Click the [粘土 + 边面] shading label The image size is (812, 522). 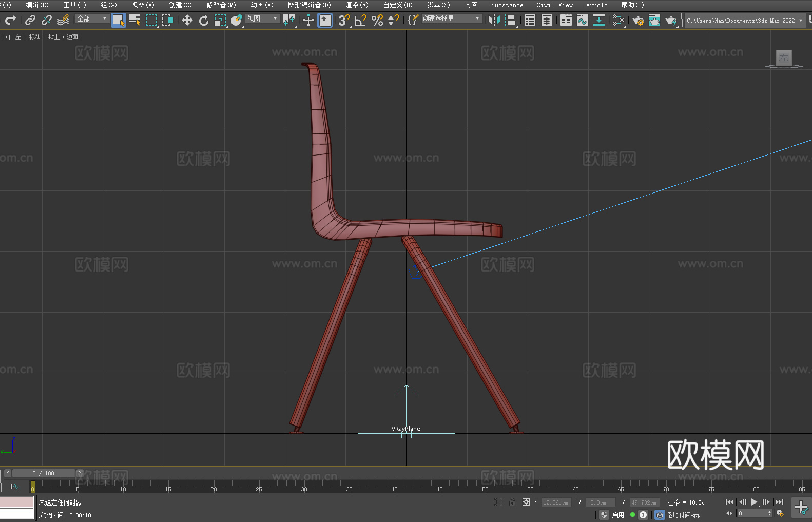tap(64, 37)
